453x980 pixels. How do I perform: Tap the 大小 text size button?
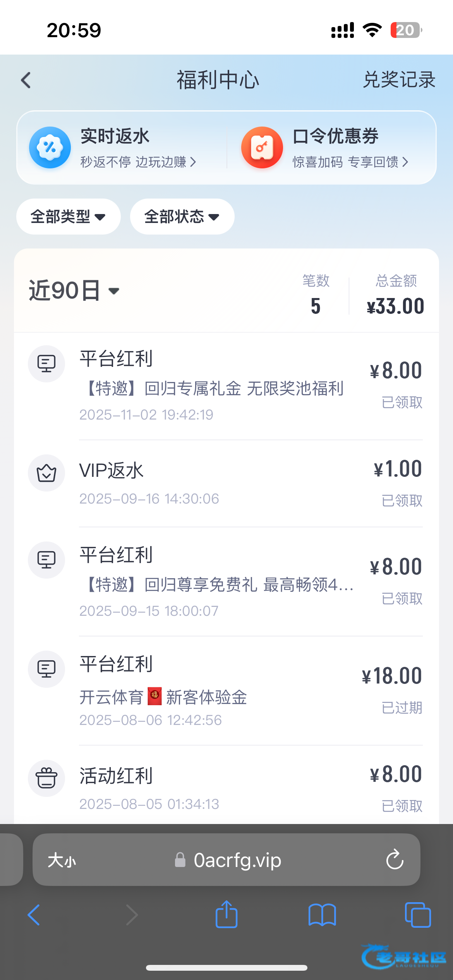click(62, 861)
